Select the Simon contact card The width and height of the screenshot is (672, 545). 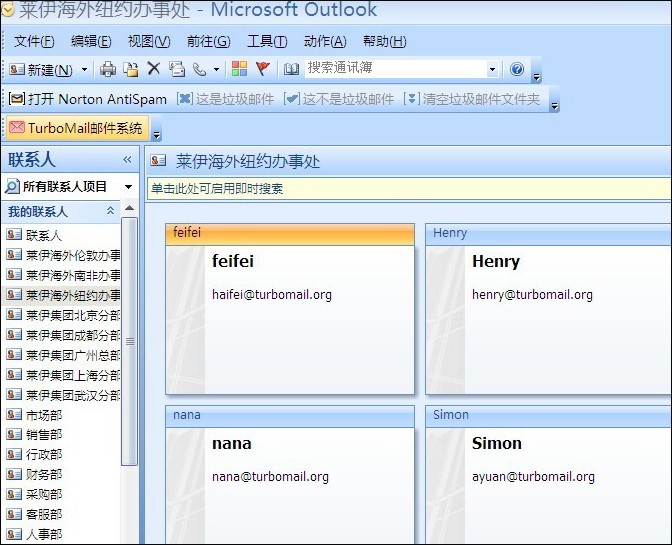pyautogui.click(x=549, y=475)
